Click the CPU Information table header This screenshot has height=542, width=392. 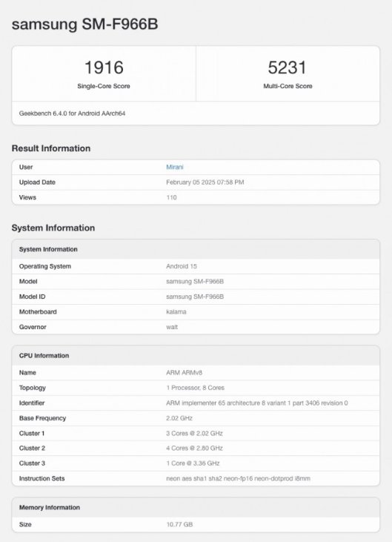tap(196, 355)
